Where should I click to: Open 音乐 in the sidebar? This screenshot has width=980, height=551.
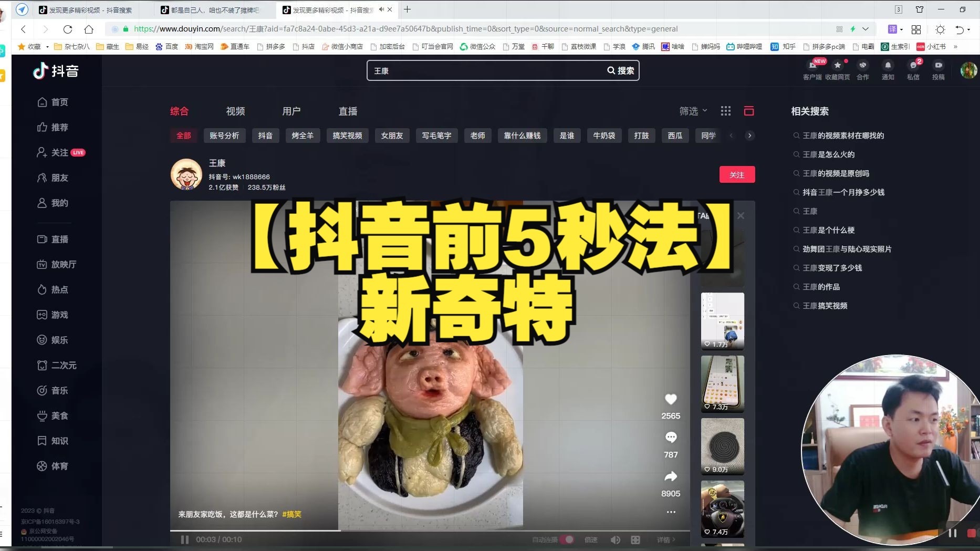pyautogui.click(x=53, y=390)
